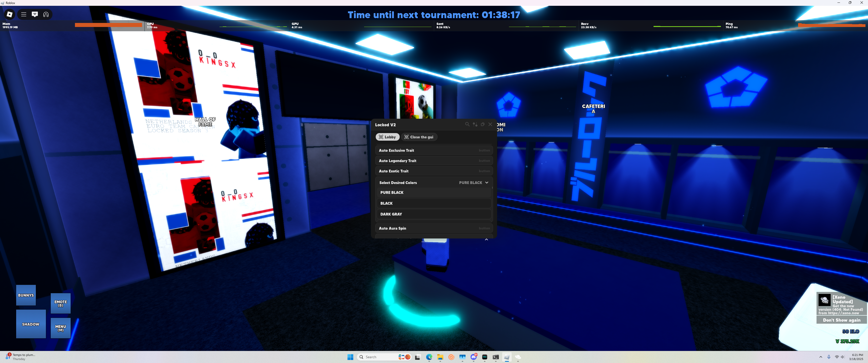Open search in the Locked V2 panel
Screen dimensions: 868x363
(467, 124)
